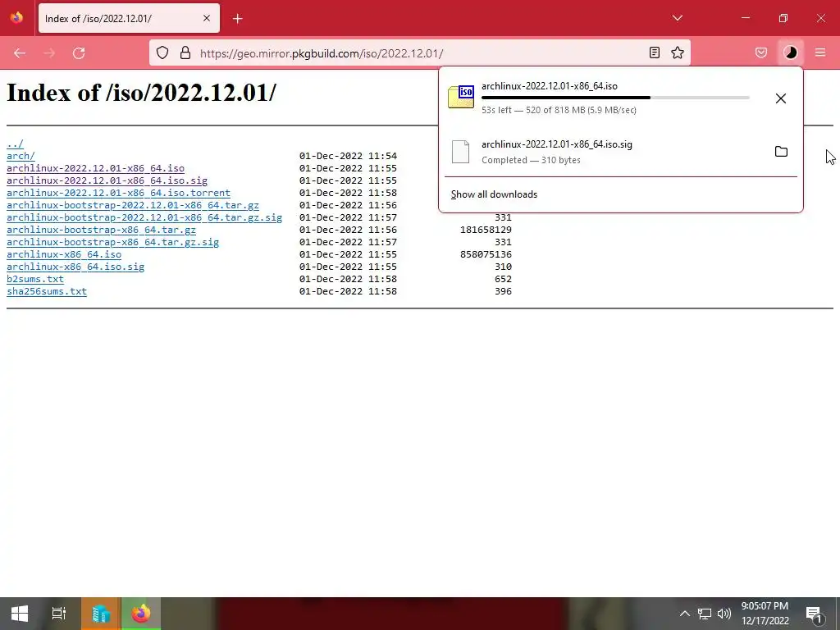Open the arch/ directory link
840x630 pixels.
coord(21,156)
